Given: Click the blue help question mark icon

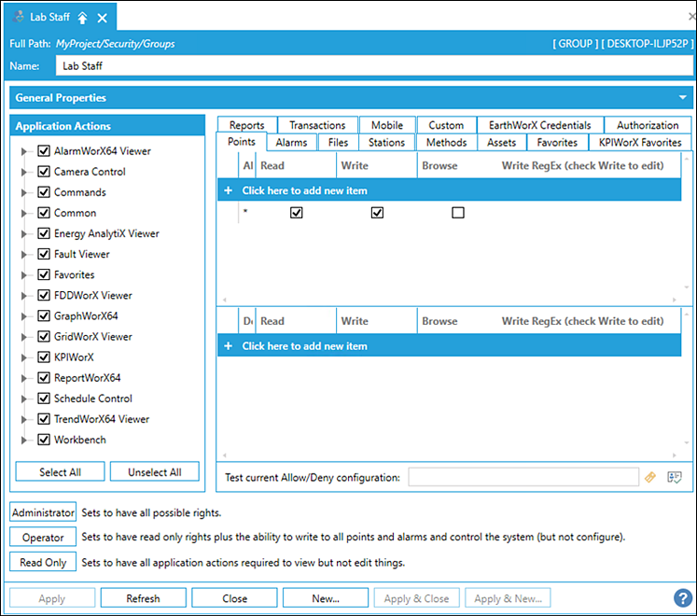Looking at the screenshot, I should tap(682, 598).
